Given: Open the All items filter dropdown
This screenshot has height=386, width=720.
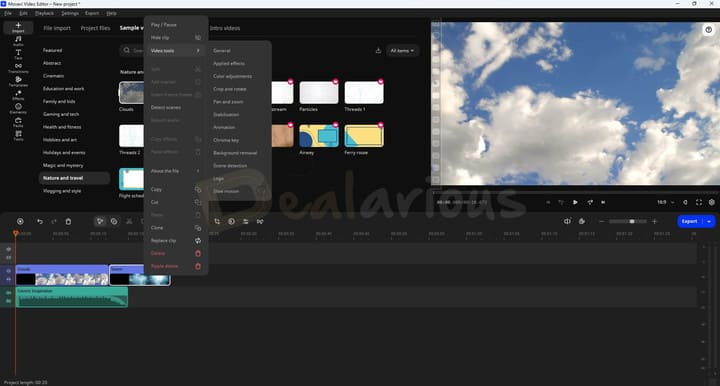Looking at the screenshot, I should click(x=402, y=50).
